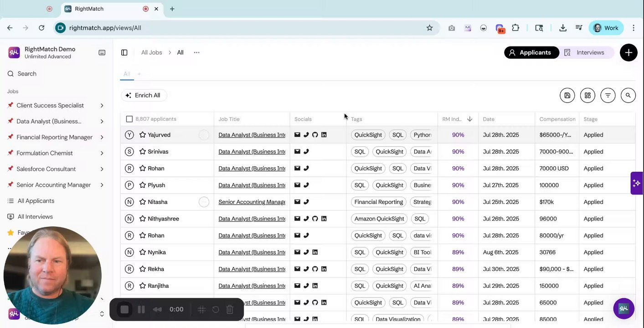Favorite Nynika with the star
Screen dimensions: 644x328
[x=143, y=252]
